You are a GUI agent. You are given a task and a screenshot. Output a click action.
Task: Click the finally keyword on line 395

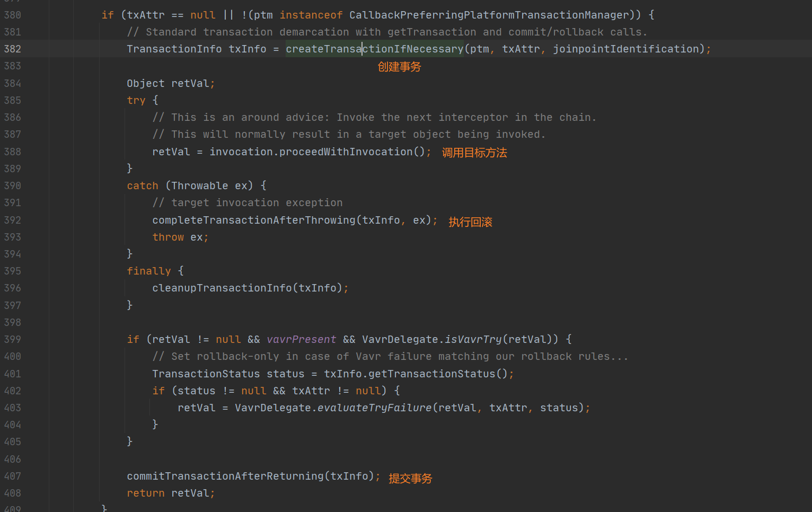tap(149, 271)
